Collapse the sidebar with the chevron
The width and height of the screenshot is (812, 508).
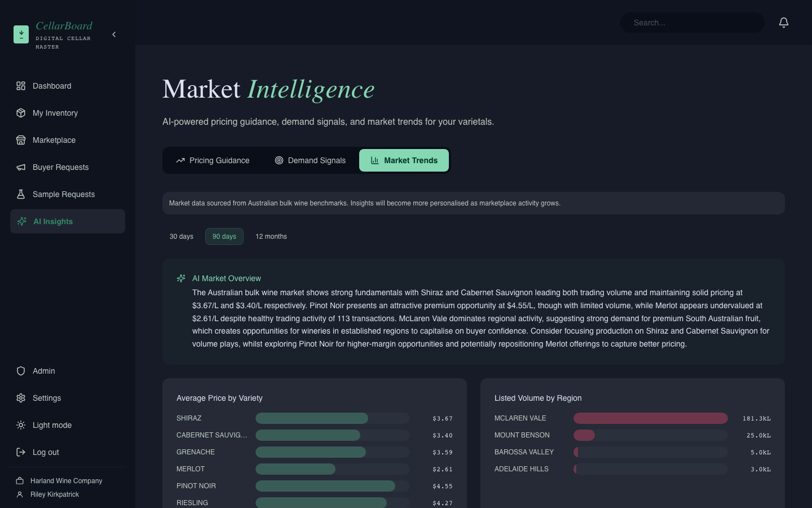114,34
